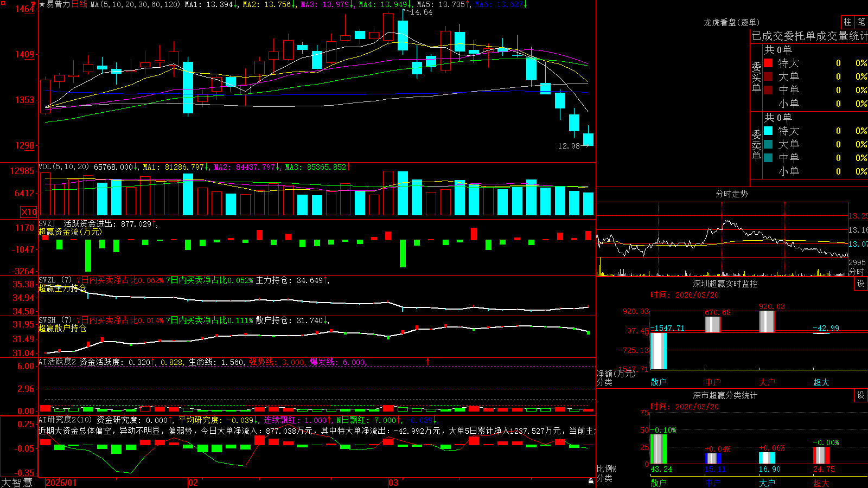This screenshot has height=488, width=868.
Task: Click the X10 volume scale box
Action: 29,212
